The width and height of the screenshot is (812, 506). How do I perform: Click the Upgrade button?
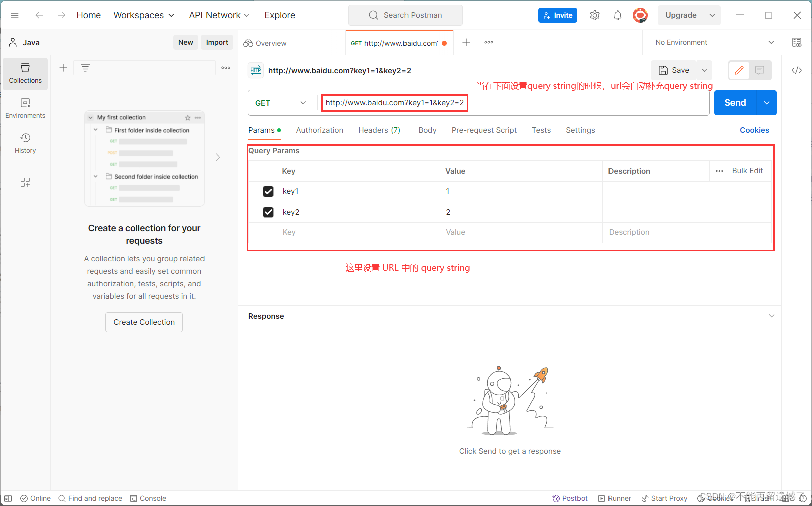coord(681,15)
